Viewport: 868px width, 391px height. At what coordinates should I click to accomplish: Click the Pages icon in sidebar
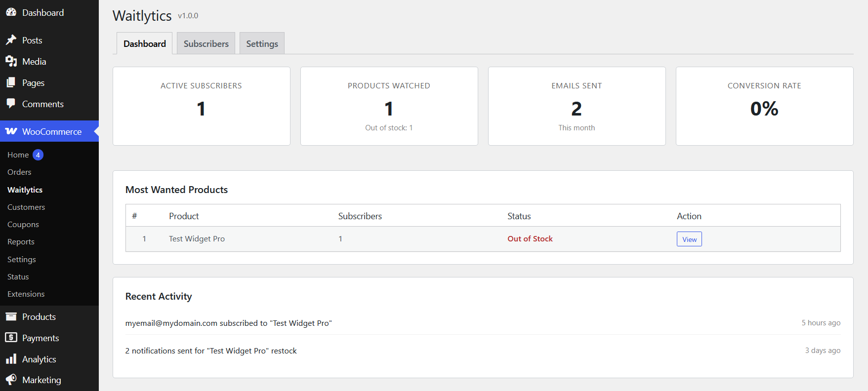tap(11, 82)
